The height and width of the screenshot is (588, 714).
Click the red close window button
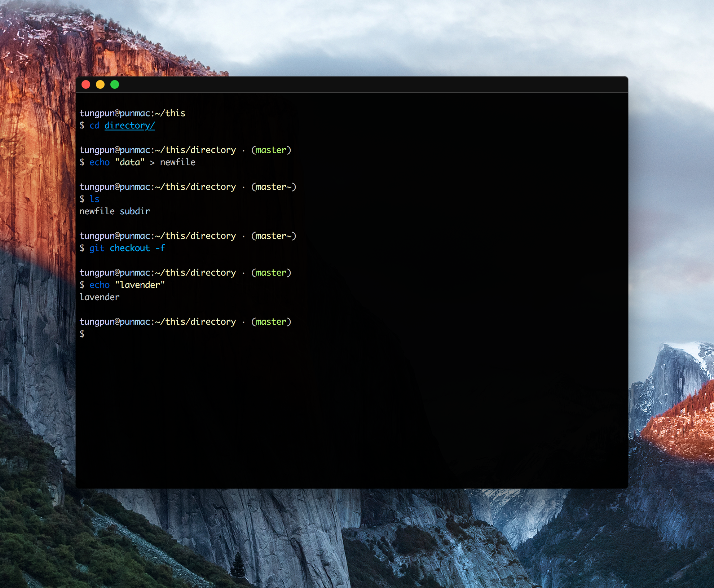click(86, 84)
